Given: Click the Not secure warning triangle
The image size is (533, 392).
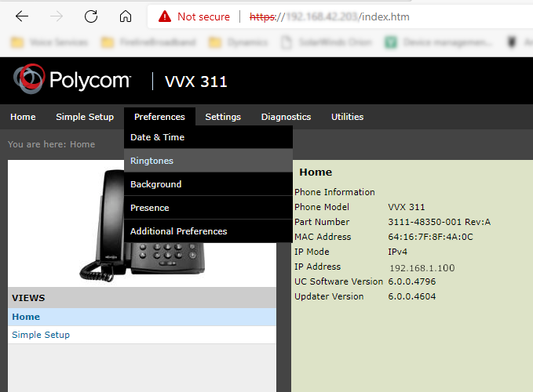Looking at the screenshot, I should point(165,16).
